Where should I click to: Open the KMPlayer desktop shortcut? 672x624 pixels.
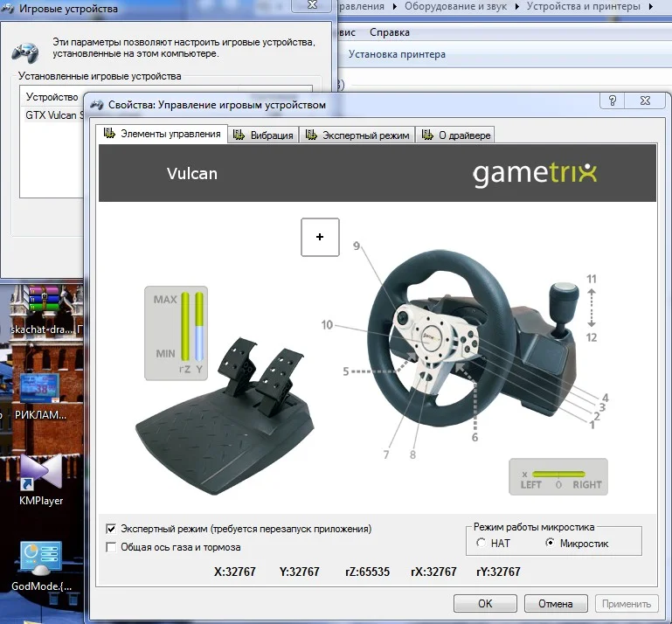click(40, 473)
